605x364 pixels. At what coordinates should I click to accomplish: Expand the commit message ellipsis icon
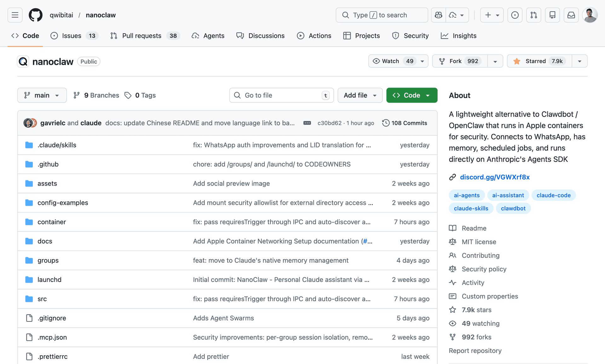coord(307,123)
